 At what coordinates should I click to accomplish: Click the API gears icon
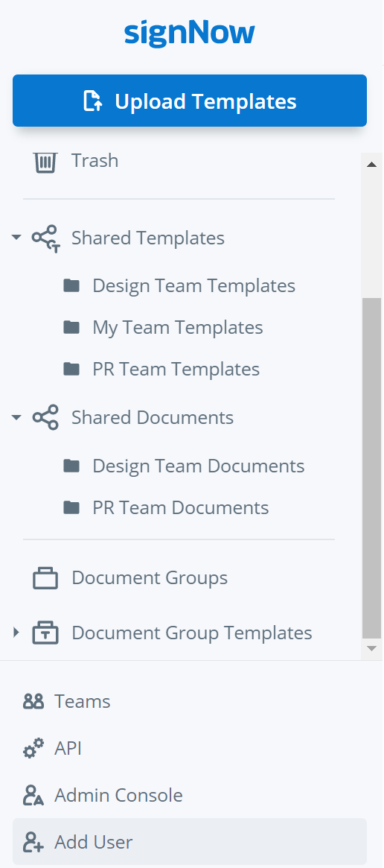click(x=33, y=749)
